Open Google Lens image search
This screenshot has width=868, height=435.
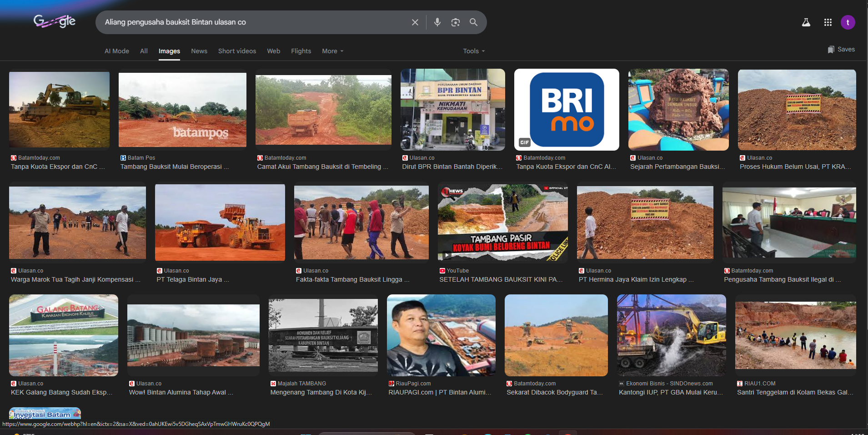[455, 22]
